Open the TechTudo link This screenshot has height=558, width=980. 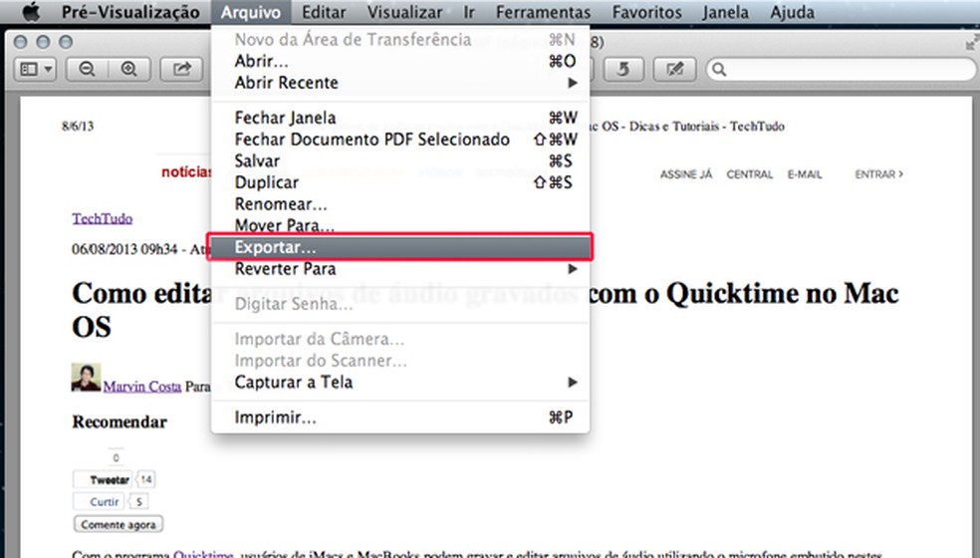[x=102, y=218]
